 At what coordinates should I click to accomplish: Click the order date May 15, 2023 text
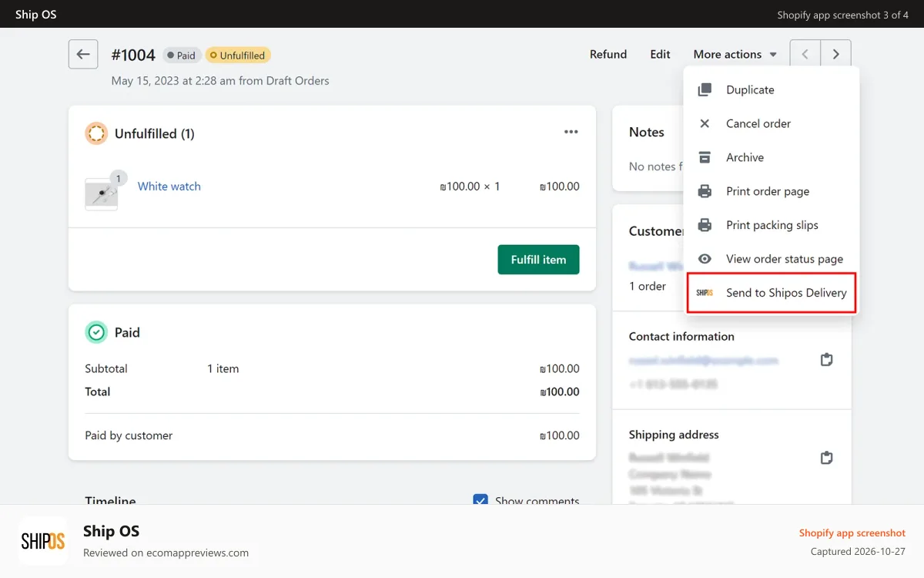coord(220,81)
